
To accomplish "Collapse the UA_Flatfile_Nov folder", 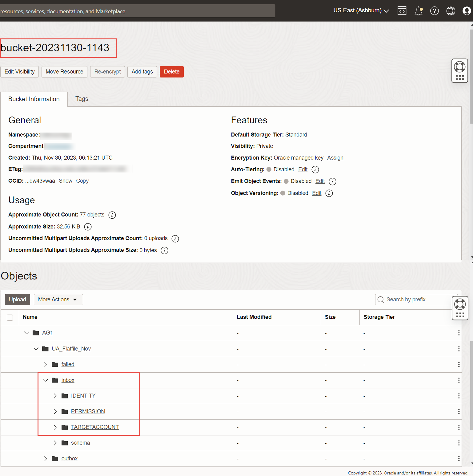I will (36, 349).
